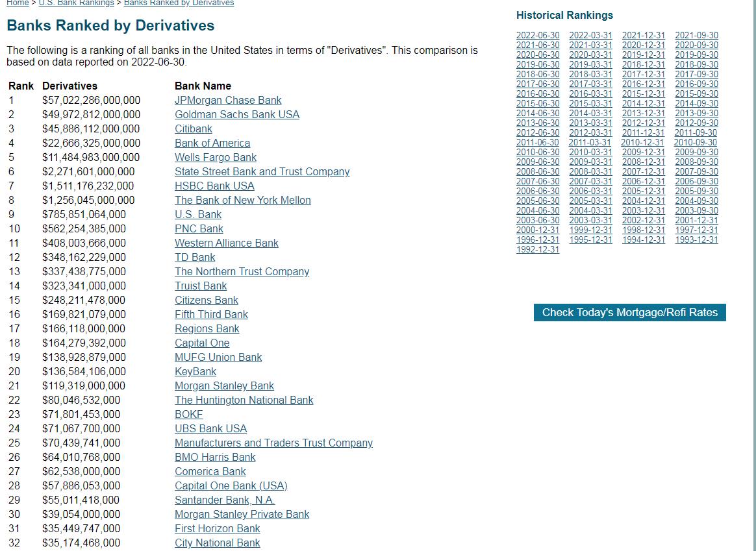The height and width of the screenshot is (551, 756).
Task: View 2009-03-31 historical ranking
Action: 590,162
